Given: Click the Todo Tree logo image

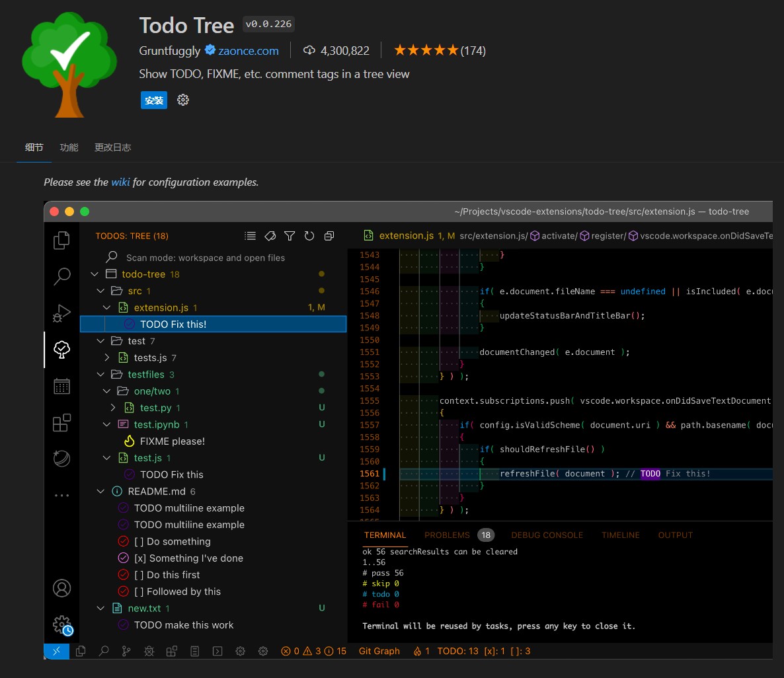Looking at the screenshot, I should point(69,65).
